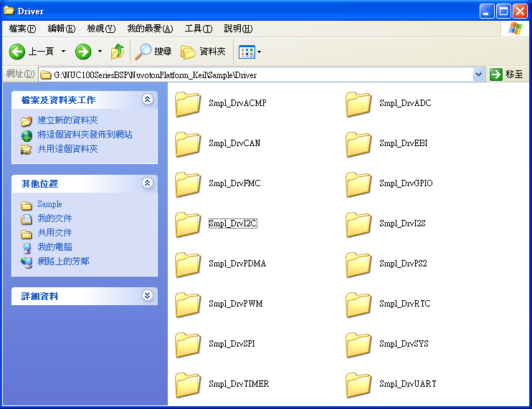
Task: Select the Smpl_DrvADC folder icon
Action: [x=358, y=104]
